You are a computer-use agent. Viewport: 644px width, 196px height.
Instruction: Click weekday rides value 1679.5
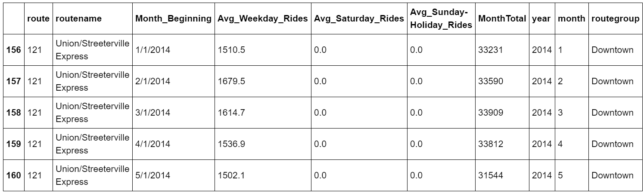click(x=231, y=81)
